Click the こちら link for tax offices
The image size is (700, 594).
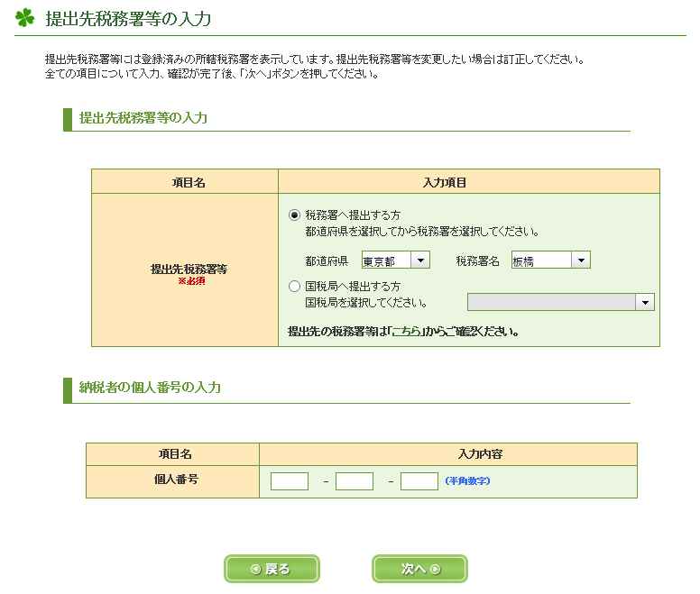[406, 332]
